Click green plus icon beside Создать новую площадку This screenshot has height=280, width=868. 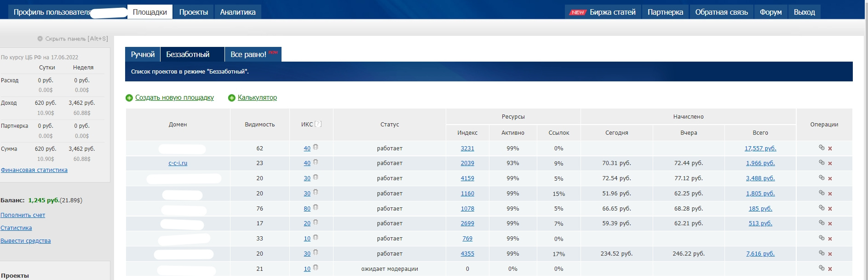129,98
